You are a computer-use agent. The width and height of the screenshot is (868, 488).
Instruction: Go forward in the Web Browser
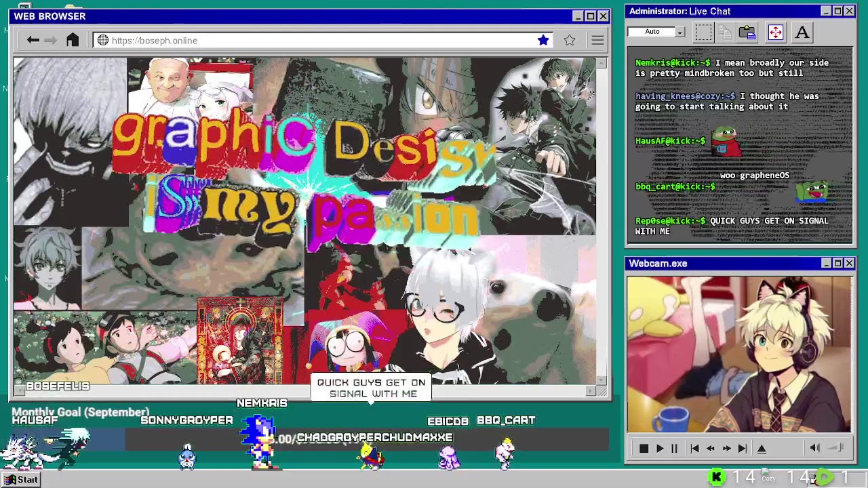50,41
